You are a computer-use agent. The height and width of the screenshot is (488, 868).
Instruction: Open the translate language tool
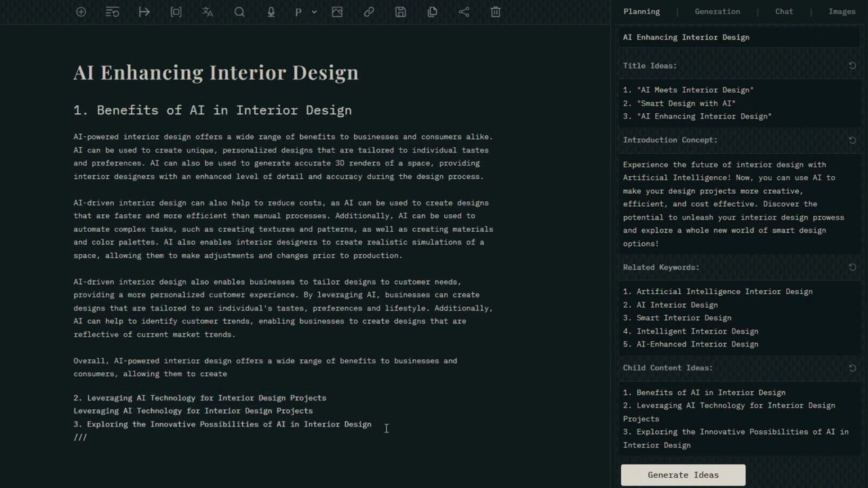208,12
